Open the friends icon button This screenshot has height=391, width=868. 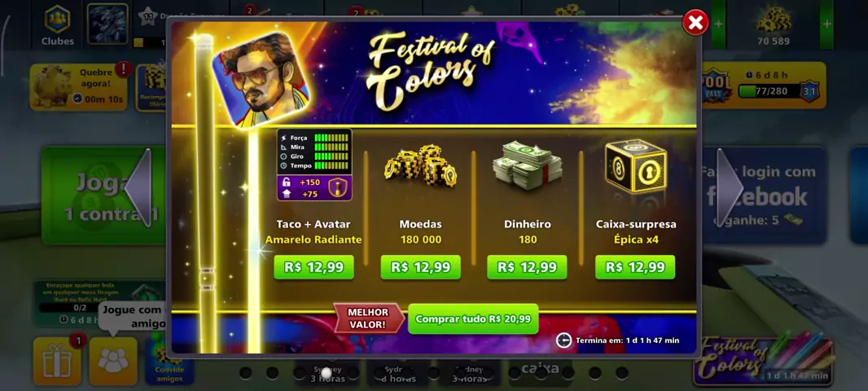(113, 361)
